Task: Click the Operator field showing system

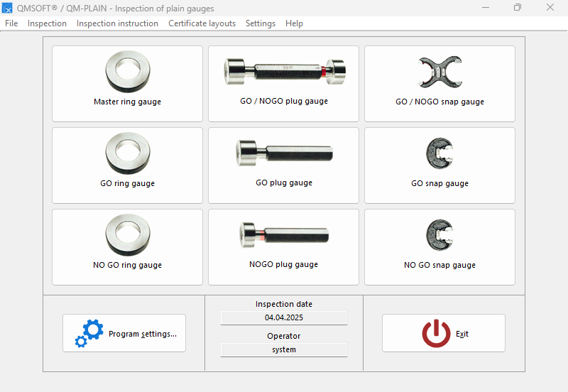Action: 284,349
